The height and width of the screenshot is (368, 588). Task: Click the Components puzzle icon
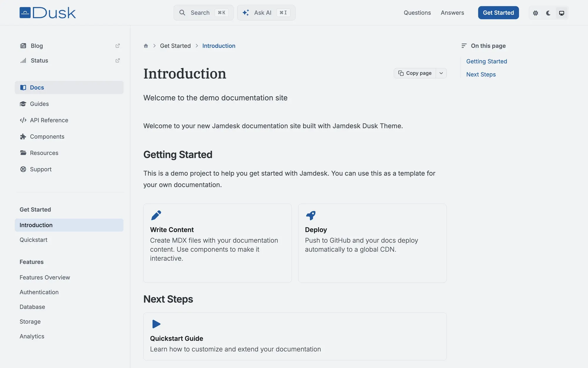23,137
